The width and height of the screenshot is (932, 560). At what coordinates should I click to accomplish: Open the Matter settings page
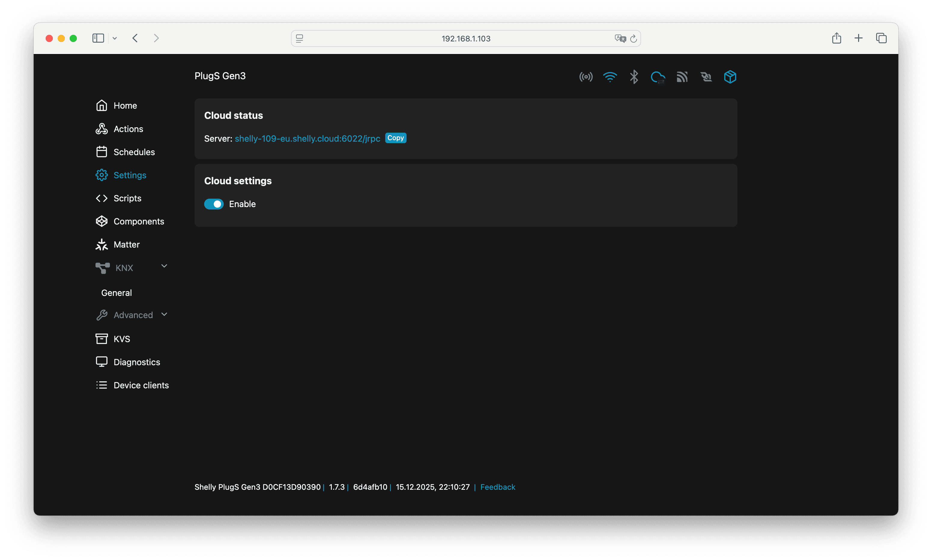coord(126,245)
